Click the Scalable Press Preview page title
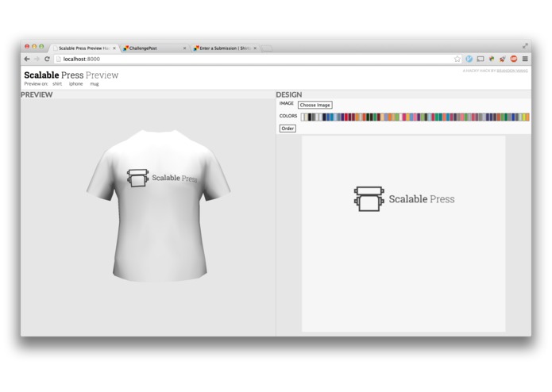 (x=71, y=75)
